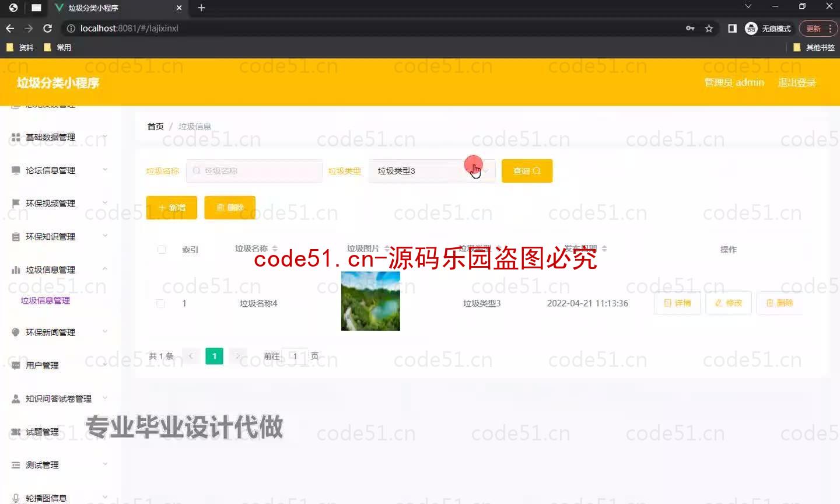Open 试题管理 in the sidebar
Image resolution: width=840 pixels, height=504 pixels.
42,432
